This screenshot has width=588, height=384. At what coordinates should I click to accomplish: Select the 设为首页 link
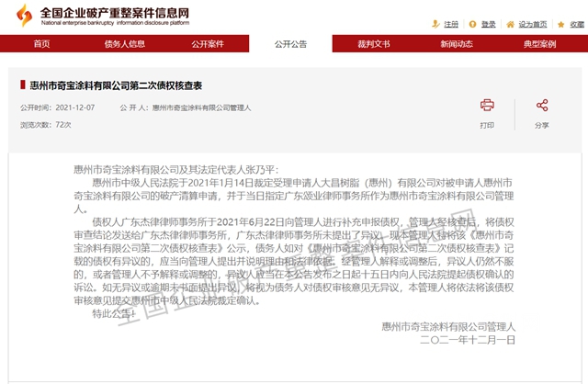click(533, 25)
